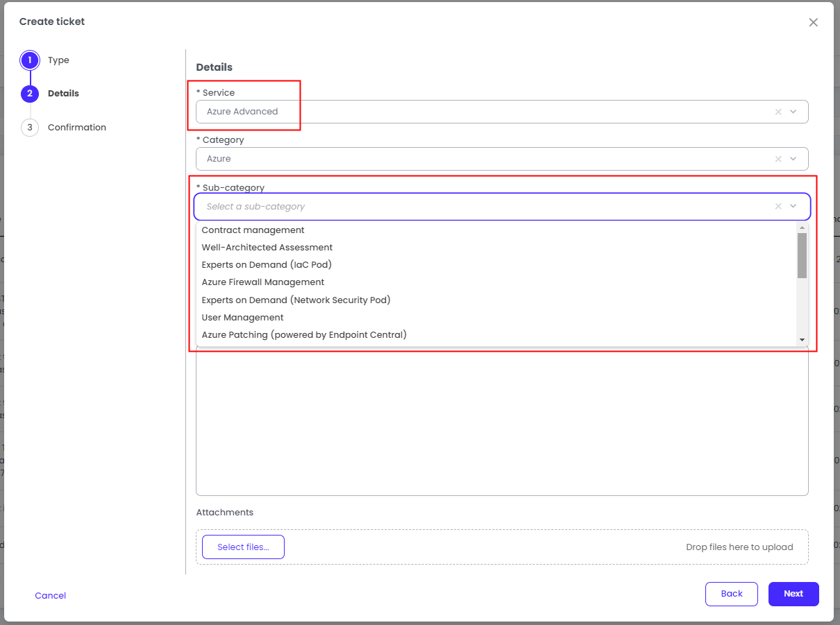This screenshot has width=840, height=625.
Task: Select step 2 Details
Action: [63, 94]
